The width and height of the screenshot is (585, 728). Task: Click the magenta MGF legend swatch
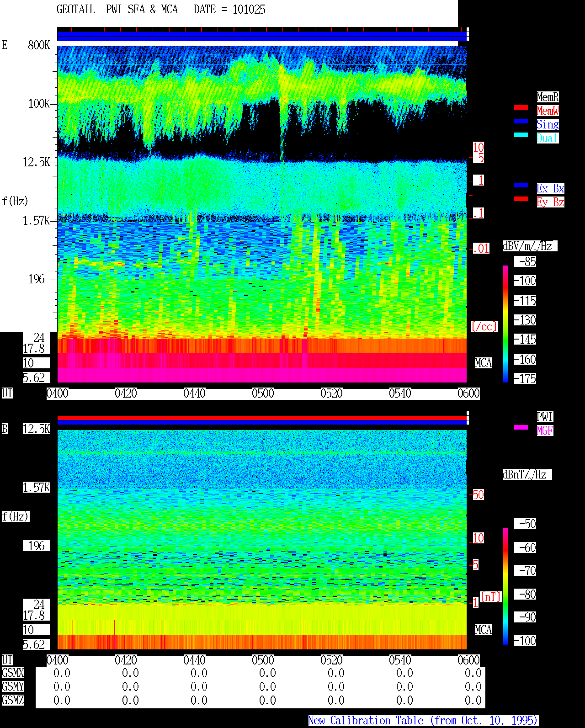coord(521,427)
